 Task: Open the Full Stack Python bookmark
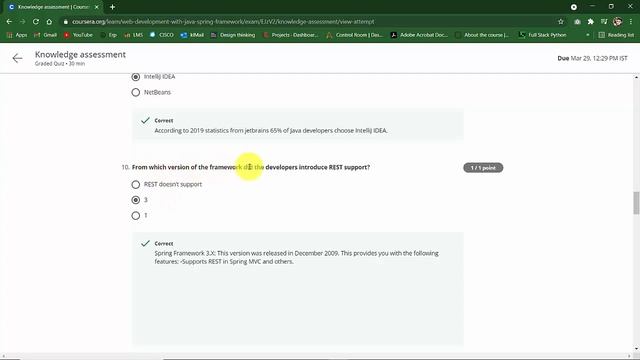coord(542,35)
